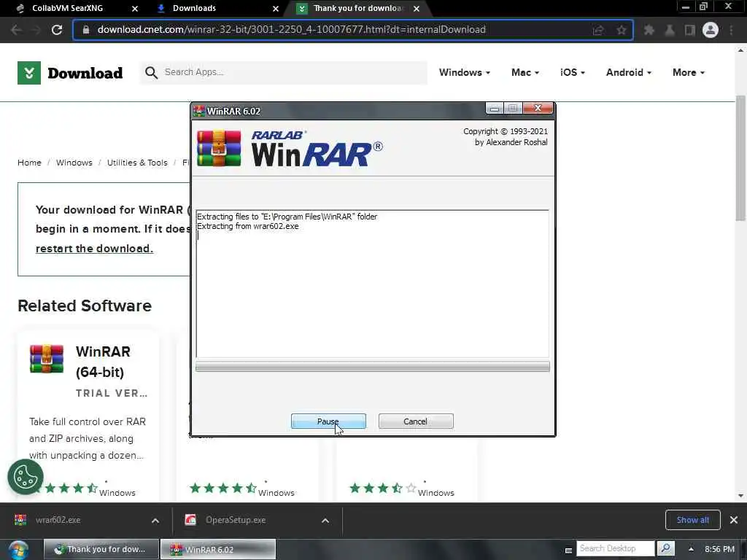
Task: Open the browser three-dot menu
Action: pyautogui.click(x=731, y=30)
